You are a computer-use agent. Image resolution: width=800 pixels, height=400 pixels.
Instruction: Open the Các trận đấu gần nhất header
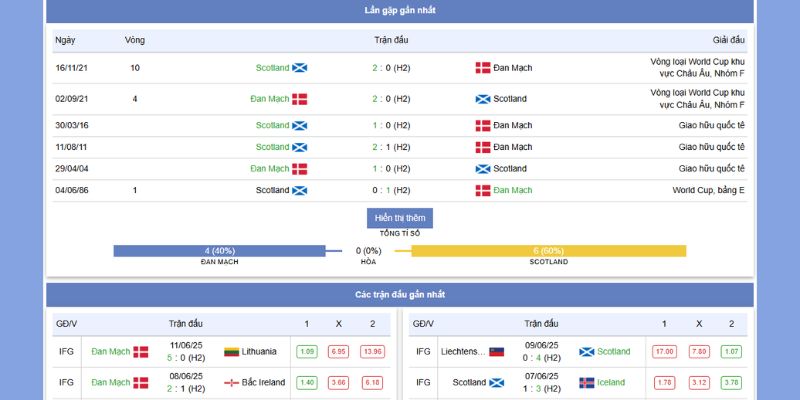pos(400,295)
